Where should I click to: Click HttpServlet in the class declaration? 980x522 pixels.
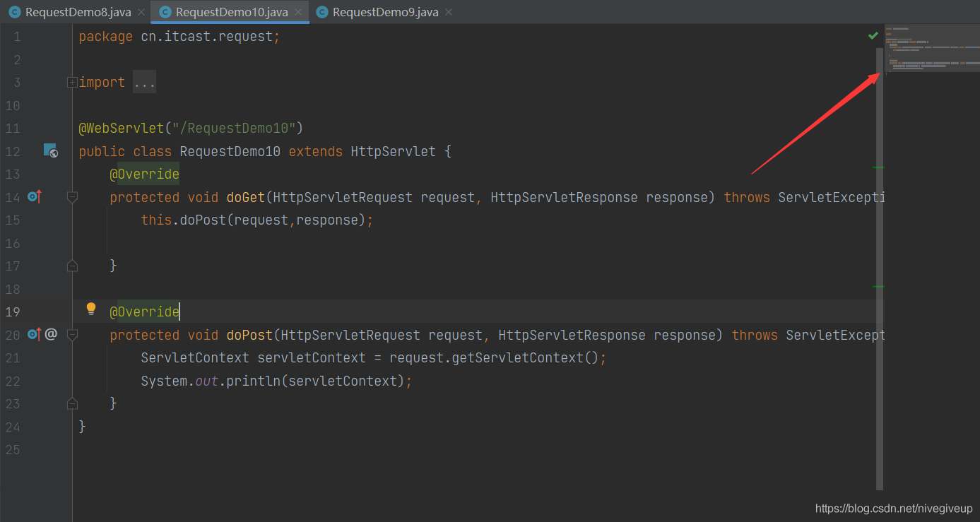coord(394,151)
